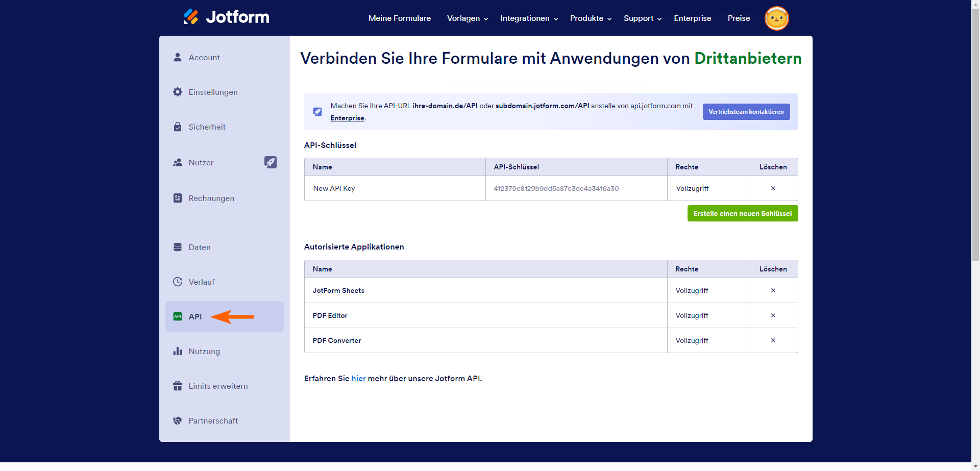Viewport: 980px width, 471px height.
Task: Click the Autorisierte Applikationen heading
Action: [x=354, y=246]
